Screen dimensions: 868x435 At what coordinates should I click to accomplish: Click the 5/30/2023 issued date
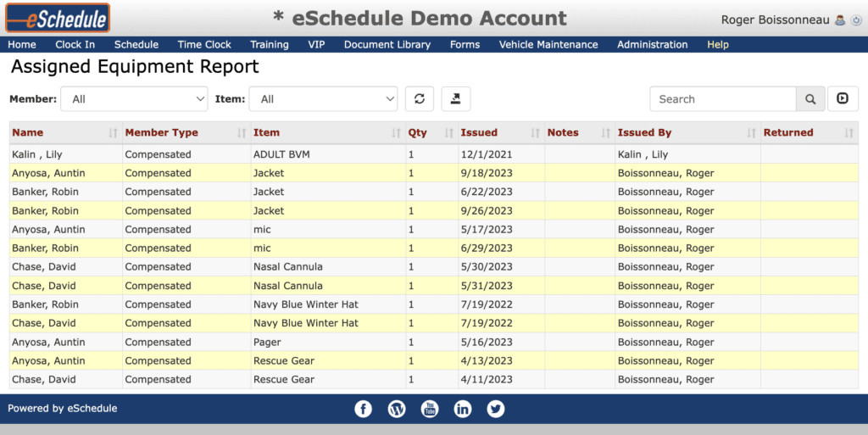487,267
